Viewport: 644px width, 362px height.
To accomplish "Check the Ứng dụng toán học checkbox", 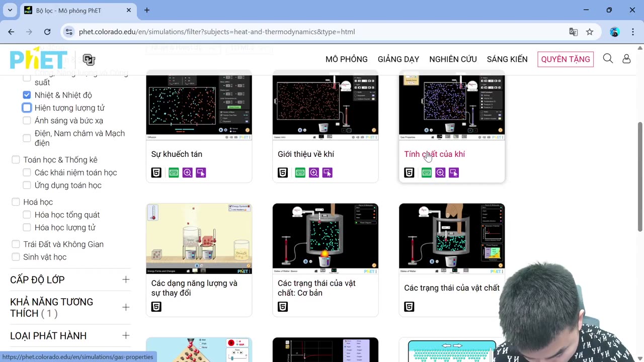I will 27,185.
